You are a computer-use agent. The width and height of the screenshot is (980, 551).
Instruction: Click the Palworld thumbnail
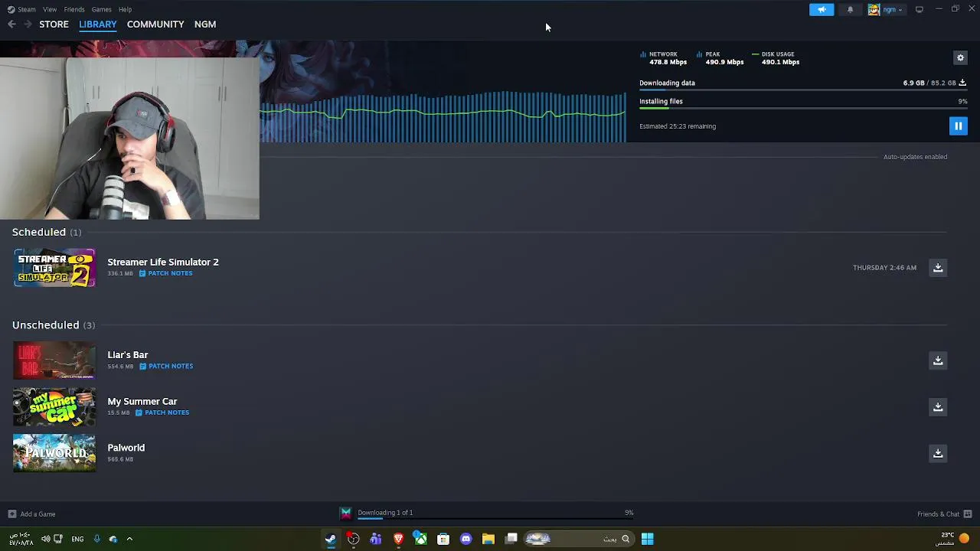click(x=54, y=453)
